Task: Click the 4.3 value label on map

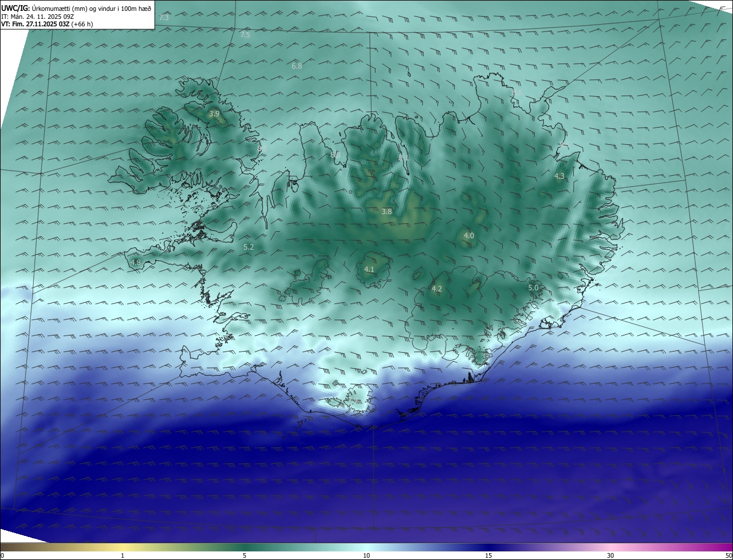Action: pyautogui.click(x=559, y=176)
